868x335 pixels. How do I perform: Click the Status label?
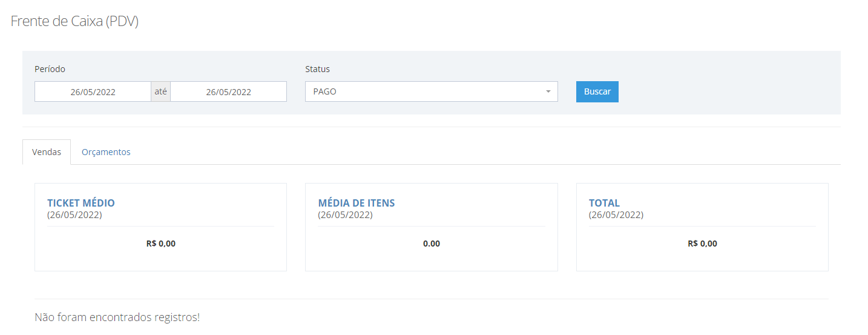(x=317, y=69)
